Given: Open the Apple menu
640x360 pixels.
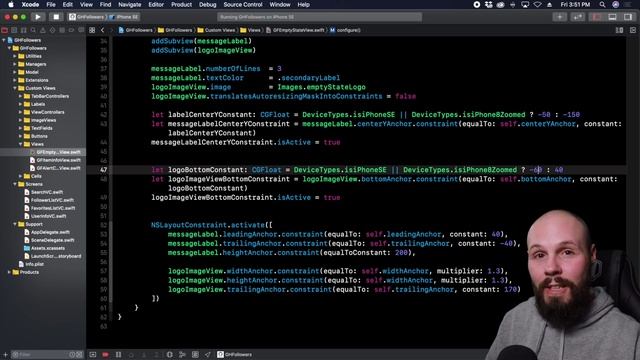Looking at the screenshot, I should click(x=11, y=4).
